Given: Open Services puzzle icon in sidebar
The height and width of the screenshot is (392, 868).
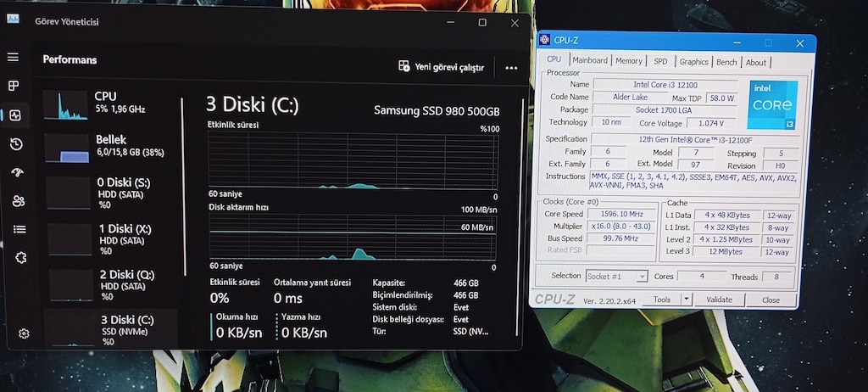Looking at the screenshot, I should [20, 258].
